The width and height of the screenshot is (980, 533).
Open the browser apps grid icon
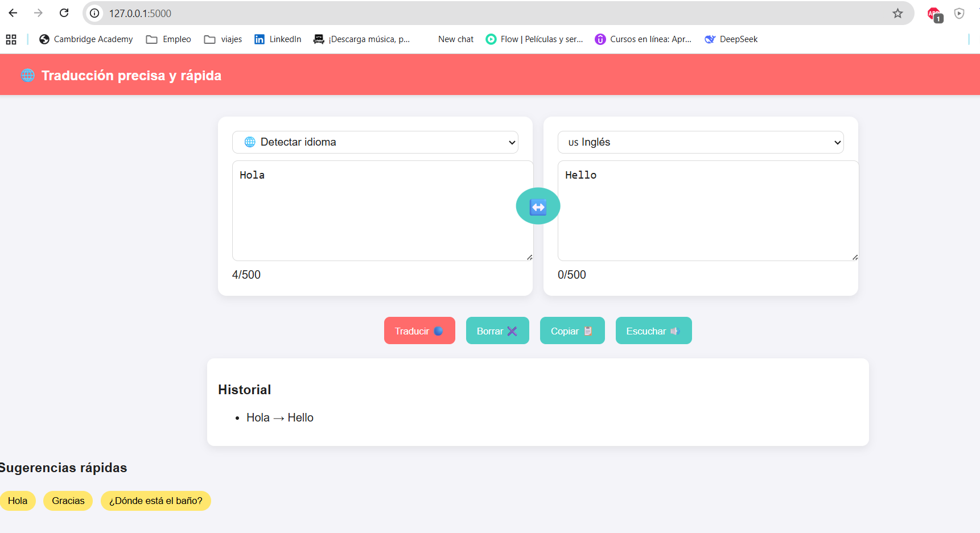tap(11, 39)
